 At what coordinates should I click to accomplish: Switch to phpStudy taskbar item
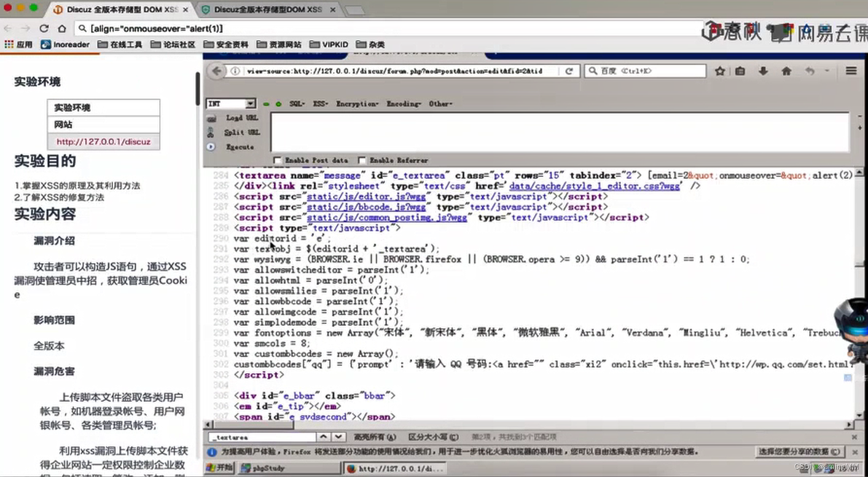click(289, 468)
